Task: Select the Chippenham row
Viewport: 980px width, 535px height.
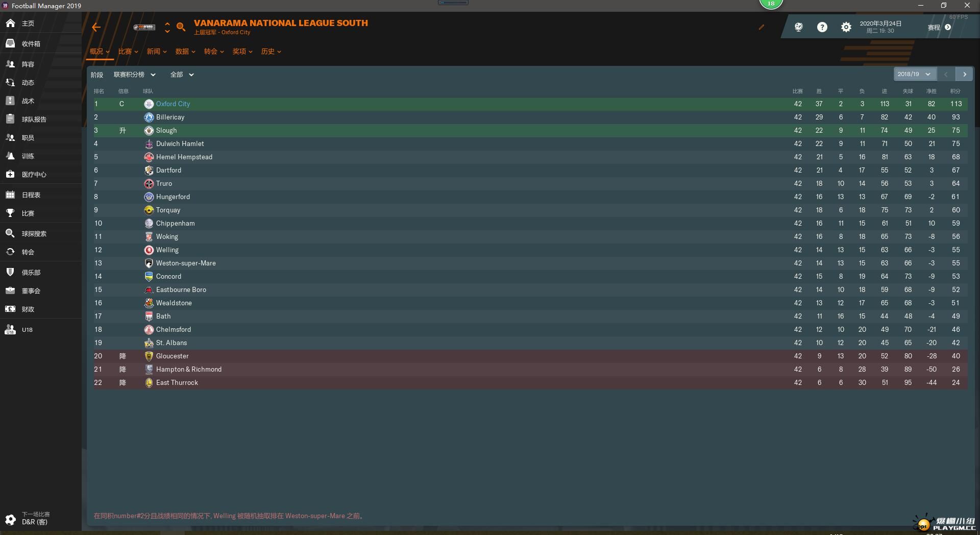Action: pyautogui.click(x=530, y=224)
